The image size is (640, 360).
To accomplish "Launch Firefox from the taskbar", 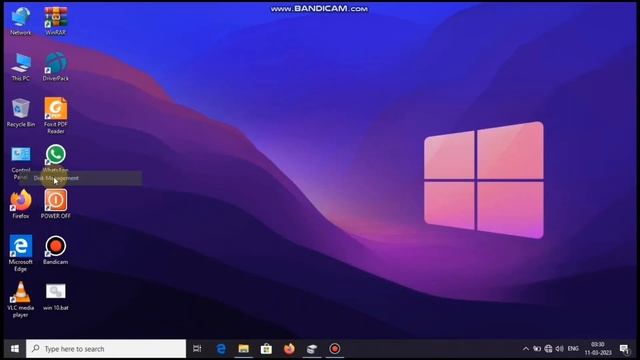I will click(x=289, y=349).
